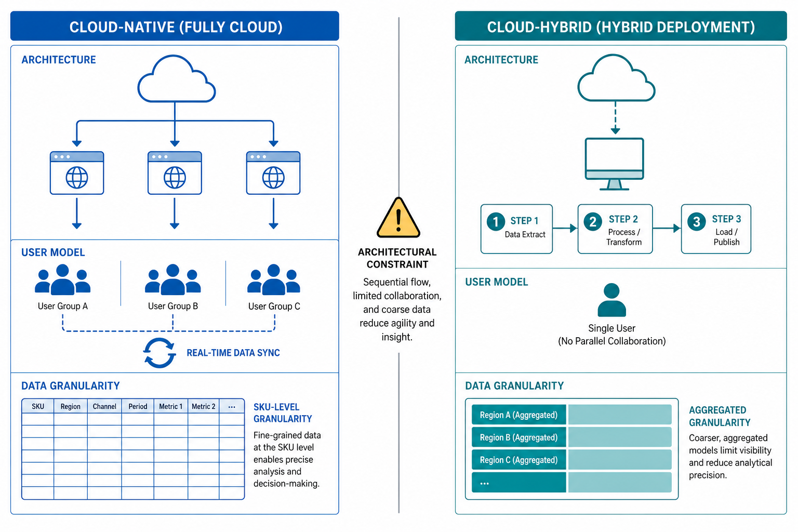The width and height of the screenshot is (798, 532).
Task: Click the real-time data sync arrows icon
Action: [x=159, y=353]
